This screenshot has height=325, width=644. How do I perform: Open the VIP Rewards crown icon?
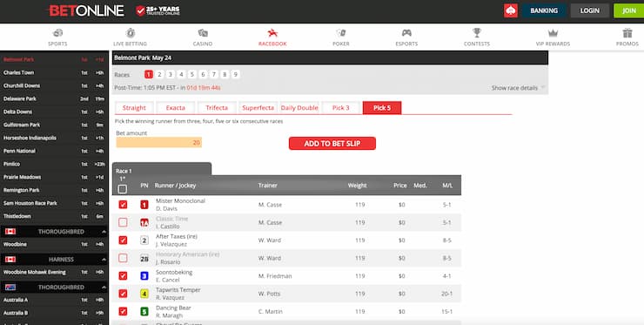tap(553, 33)
